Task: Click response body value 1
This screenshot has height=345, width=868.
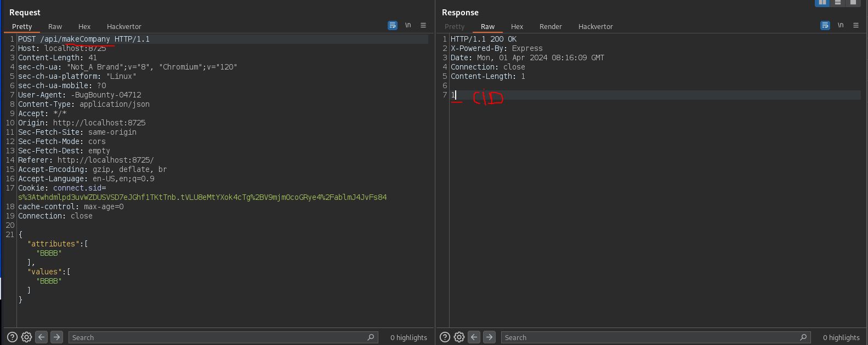Action: click(453, 95)
